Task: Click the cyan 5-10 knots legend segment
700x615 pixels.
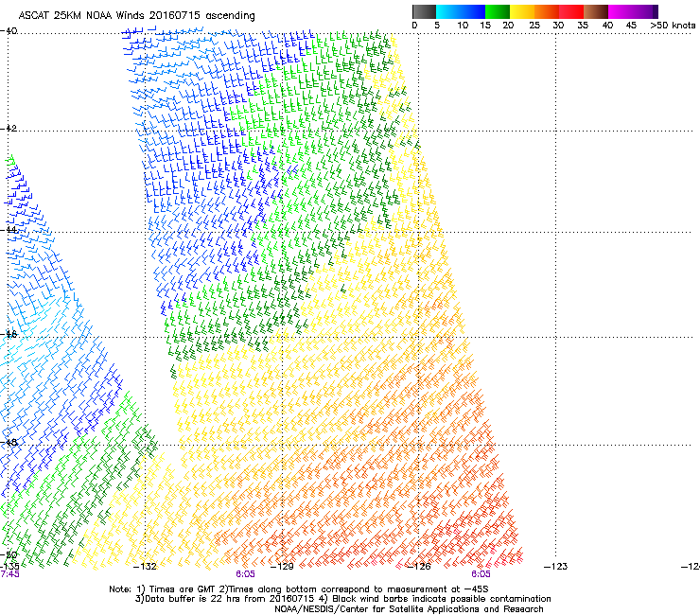Action: [447, 11]
